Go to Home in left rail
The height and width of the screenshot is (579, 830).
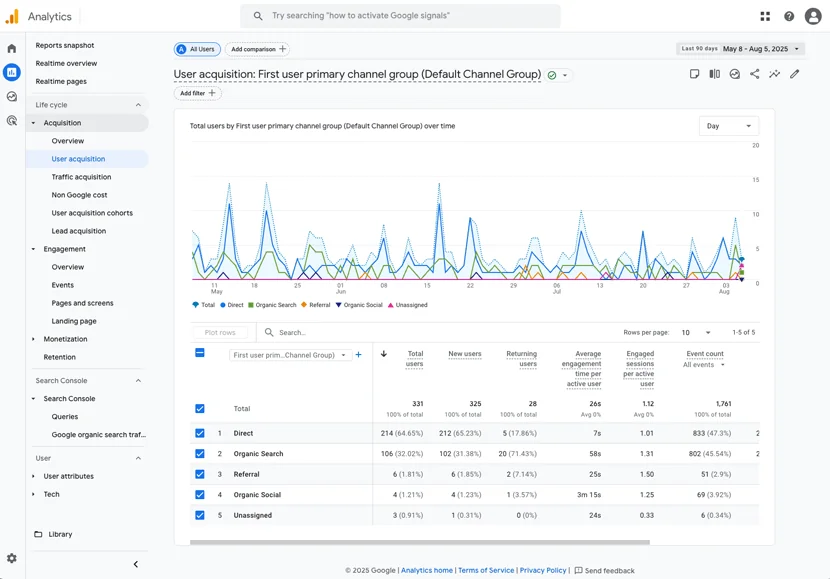[12, 48]
